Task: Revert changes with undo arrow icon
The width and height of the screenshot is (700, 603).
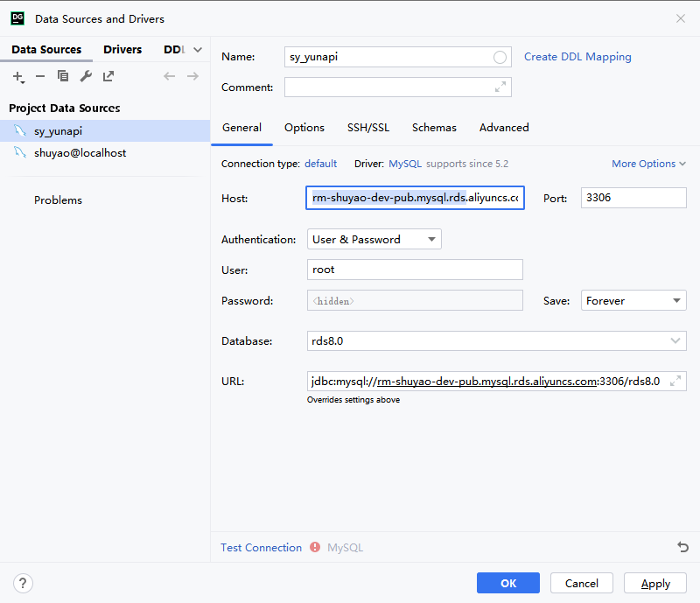Action: coord(682,547)
